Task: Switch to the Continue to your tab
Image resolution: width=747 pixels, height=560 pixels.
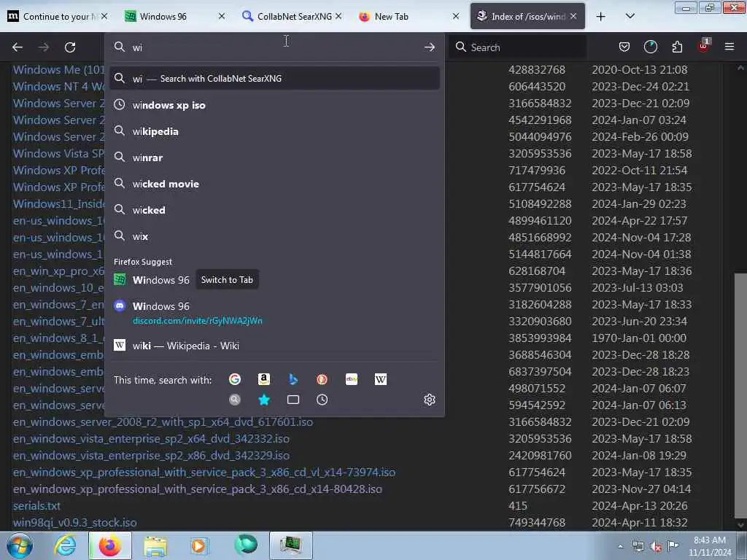Action: [57, 16]
